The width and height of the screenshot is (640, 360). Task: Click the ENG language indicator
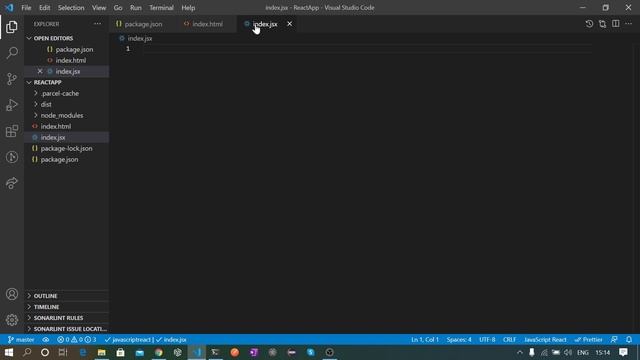[x=583, y=352]
